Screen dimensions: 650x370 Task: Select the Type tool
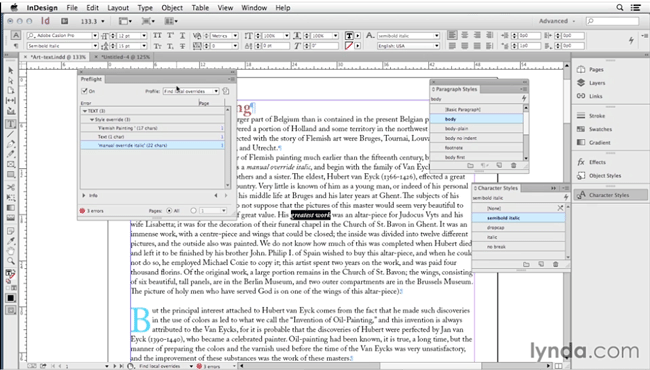(11, 124)
